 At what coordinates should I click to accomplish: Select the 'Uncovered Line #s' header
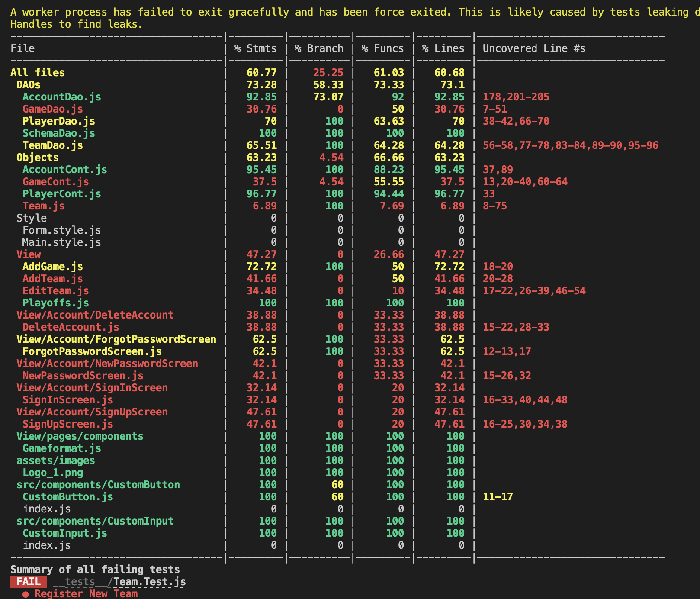pos(534,48)
